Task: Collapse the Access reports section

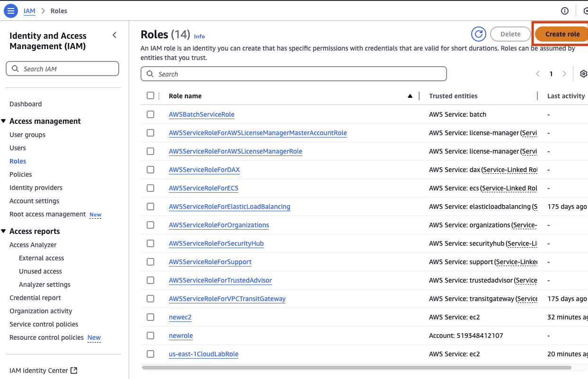Action: click(4, 231)
